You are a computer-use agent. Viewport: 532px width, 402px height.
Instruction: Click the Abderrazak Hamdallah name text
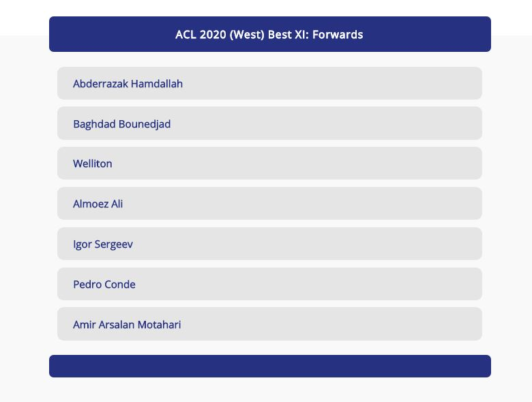[x=128, y=84]
